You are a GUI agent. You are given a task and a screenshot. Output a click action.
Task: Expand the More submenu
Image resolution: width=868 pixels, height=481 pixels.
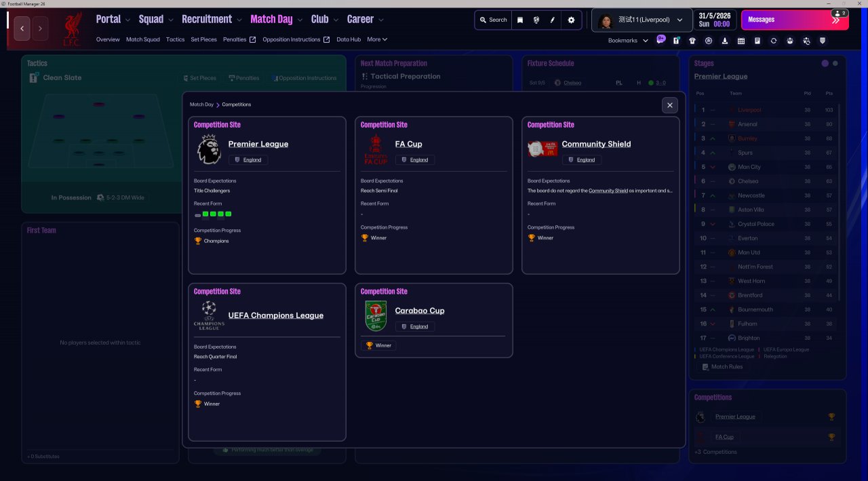point(378,39)
